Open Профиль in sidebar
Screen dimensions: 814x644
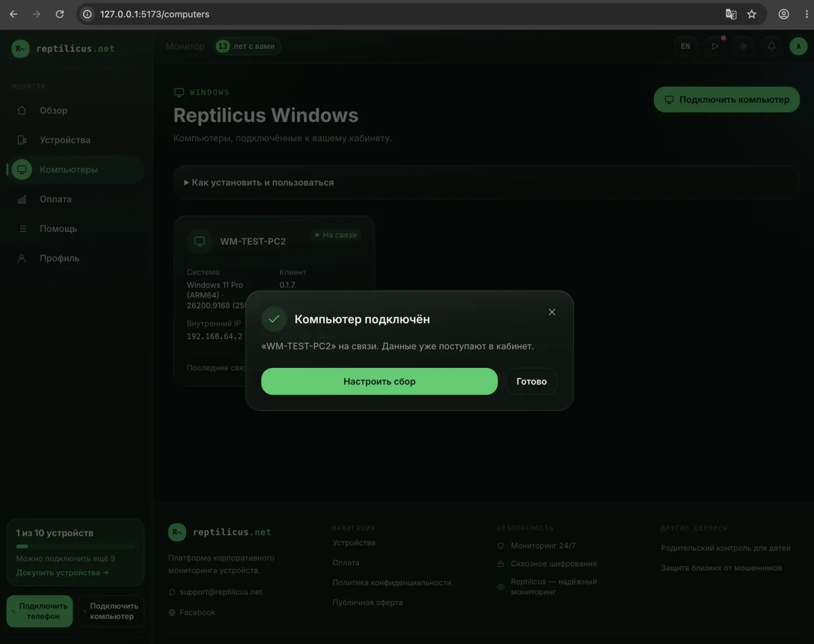click(75, 258)
